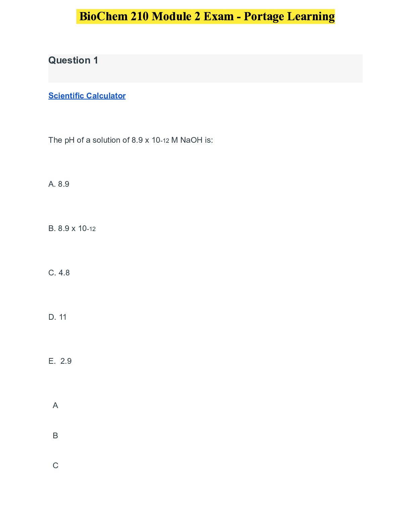411x532 pixels.
Task: Click option text 'E. 2.9'
Action: pyautogui.click(x=60, y=361)
